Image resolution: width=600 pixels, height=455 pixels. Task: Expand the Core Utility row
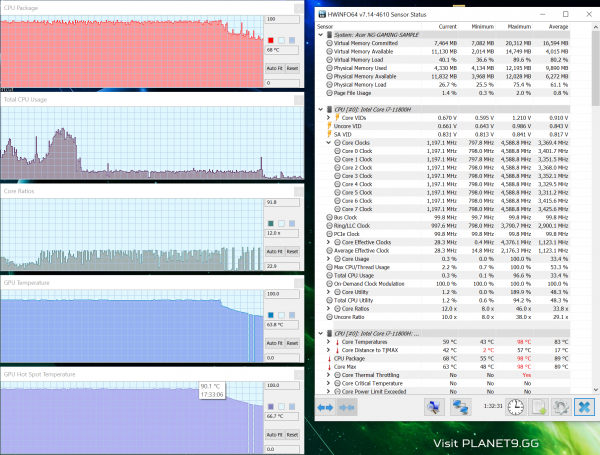tap(329, 292)
